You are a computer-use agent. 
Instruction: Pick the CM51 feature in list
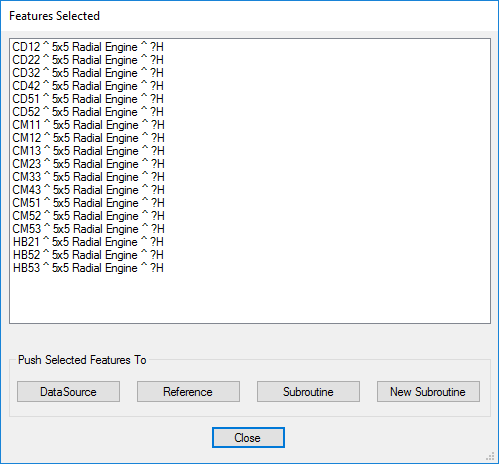tap(88, 203)
